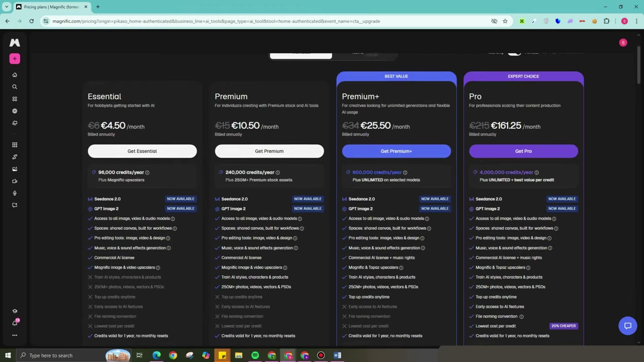Open Home from the sidebar
This screenshot has width=644, height=362.
click(x=15, y=75)
